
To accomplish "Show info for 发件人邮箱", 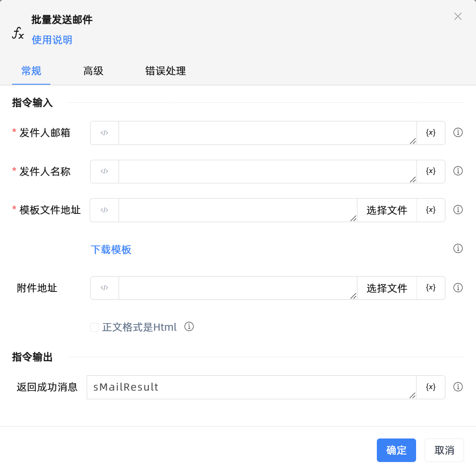I will (x=458, y=133).
